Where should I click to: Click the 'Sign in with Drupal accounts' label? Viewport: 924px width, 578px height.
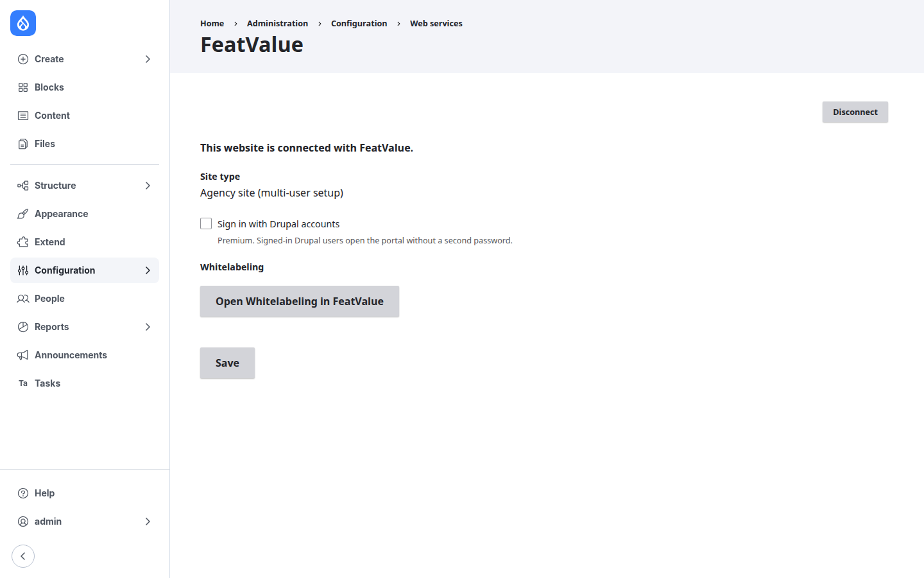coord(278,224)
